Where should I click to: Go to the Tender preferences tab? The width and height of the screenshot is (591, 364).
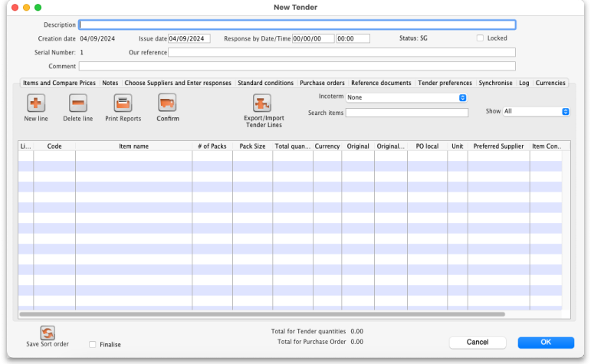tap(445, 83)
